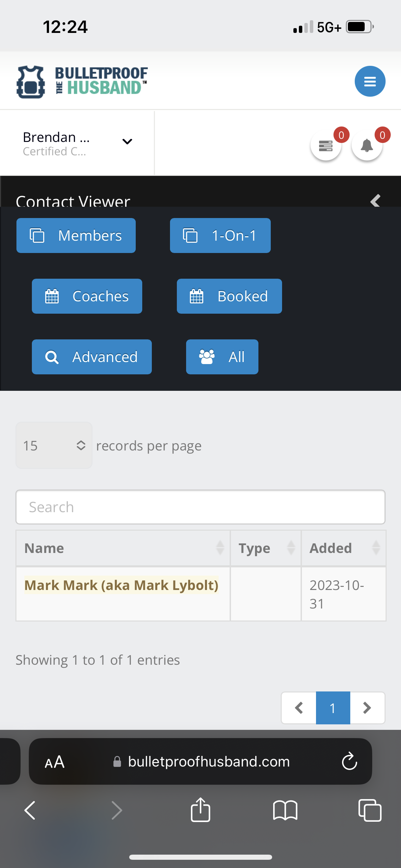Open the records per page selector
This screenshot has width=401, height=868.
pos(54,445)
